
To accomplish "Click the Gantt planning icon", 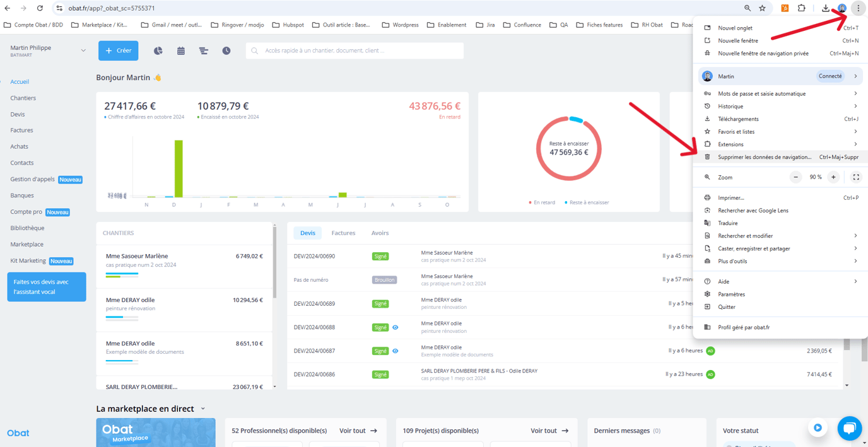I will pyautogui.click(x=204, y=50).
